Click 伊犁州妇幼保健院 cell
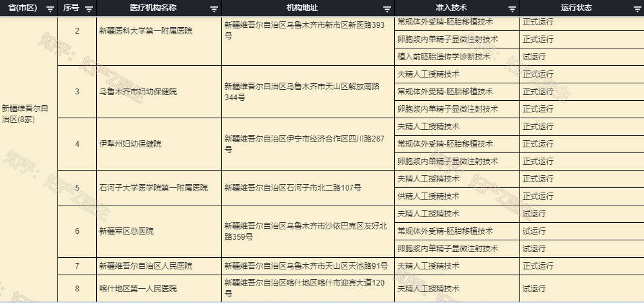Image resolution: width=644 pixels, height=303 pixels. click(x=159, y=144)
